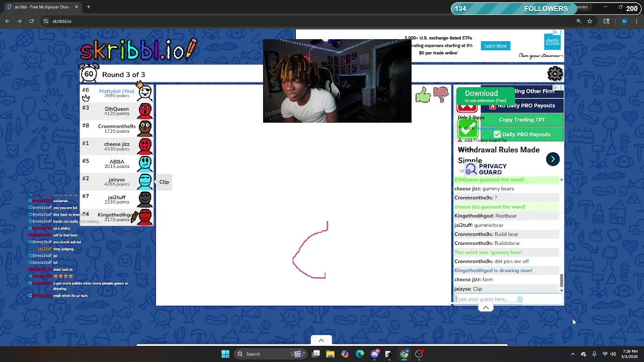Image resolution: width=644 pixels, height=362 pixels.
Task: Open the Copilot icon on the taskbar
Action: [x=345, y=354]
